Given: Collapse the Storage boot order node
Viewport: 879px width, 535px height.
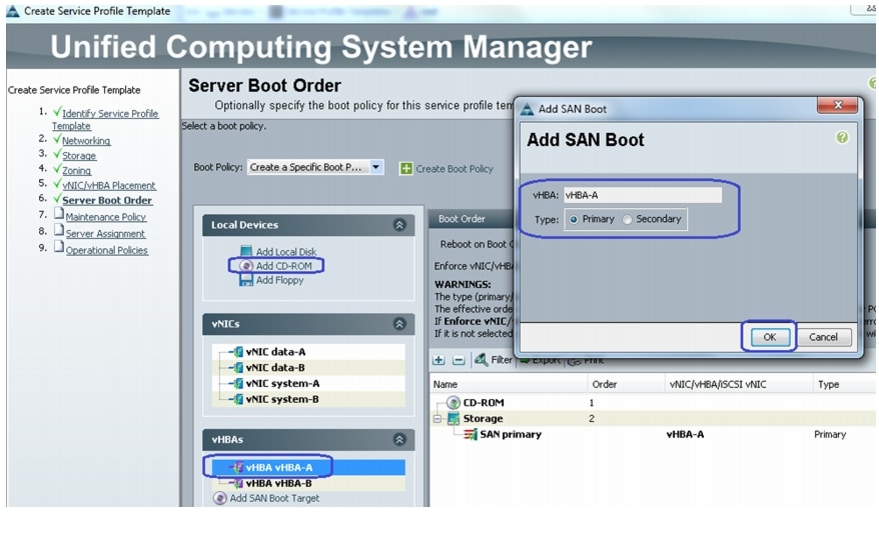Looking at the screenshot, I should 438,418.
